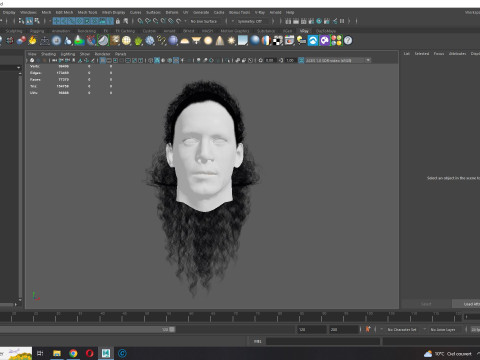The width and height of the screenshot is (480, 360).
Task: Click the red and blue spheres shelf icon
Action: click(21, 41)
